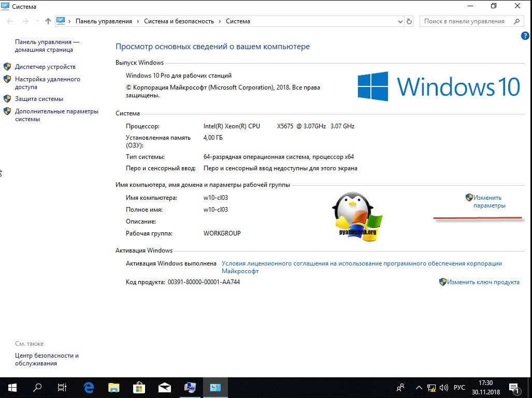This screenshot has width=532, height=398.
Task: Click processor value Intel(R) Xeon(R) CPU X5675
Action: [x=279, y=126]
